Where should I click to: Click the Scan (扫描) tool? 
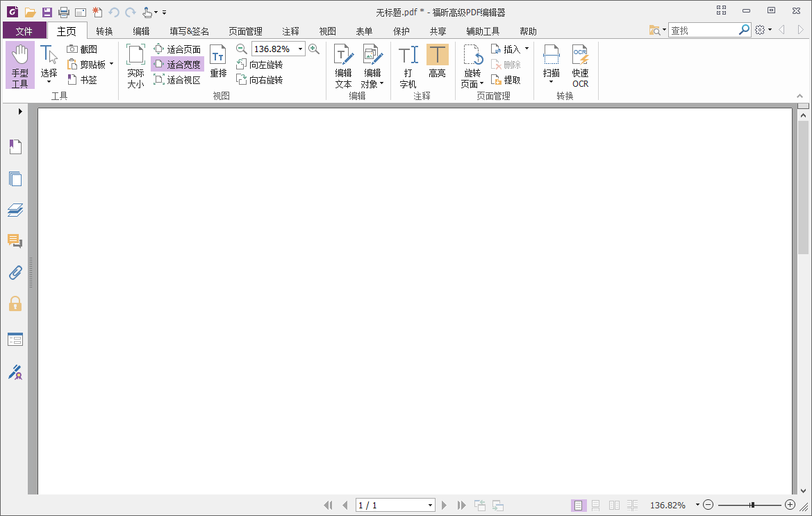point(551,64)
